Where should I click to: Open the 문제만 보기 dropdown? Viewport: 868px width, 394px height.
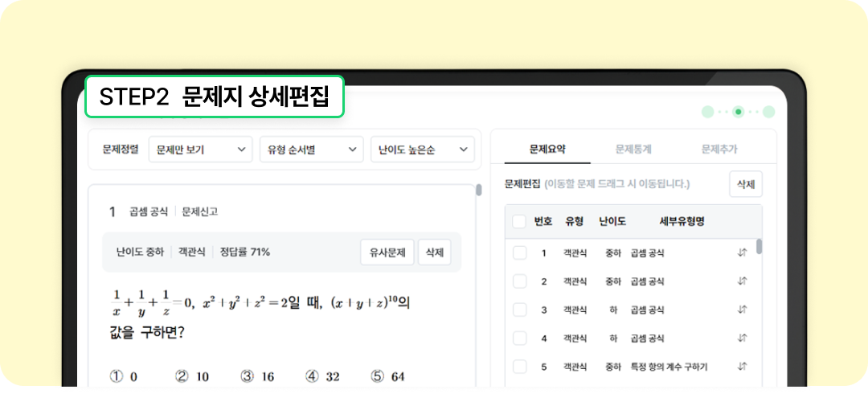pos(200,150)
